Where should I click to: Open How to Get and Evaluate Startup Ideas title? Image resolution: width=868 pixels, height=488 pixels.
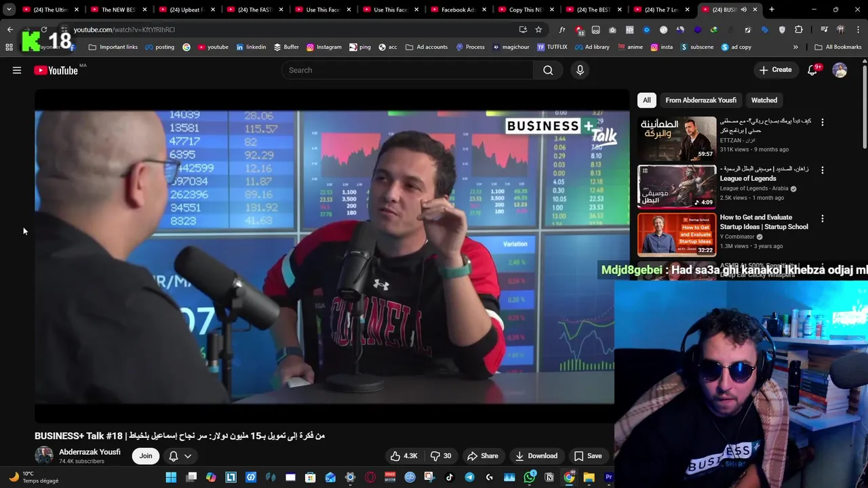point(764,222)
